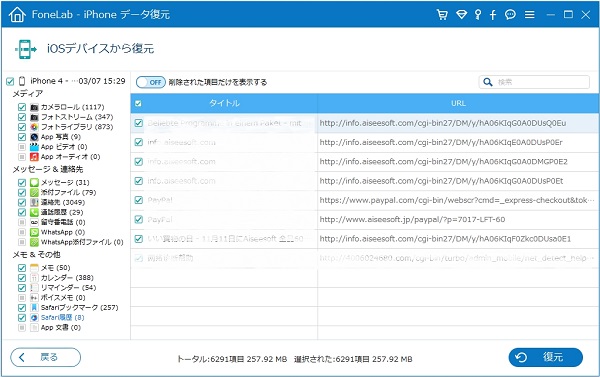Select the 連絡先 contacts icon

click(x=34, y=202)
